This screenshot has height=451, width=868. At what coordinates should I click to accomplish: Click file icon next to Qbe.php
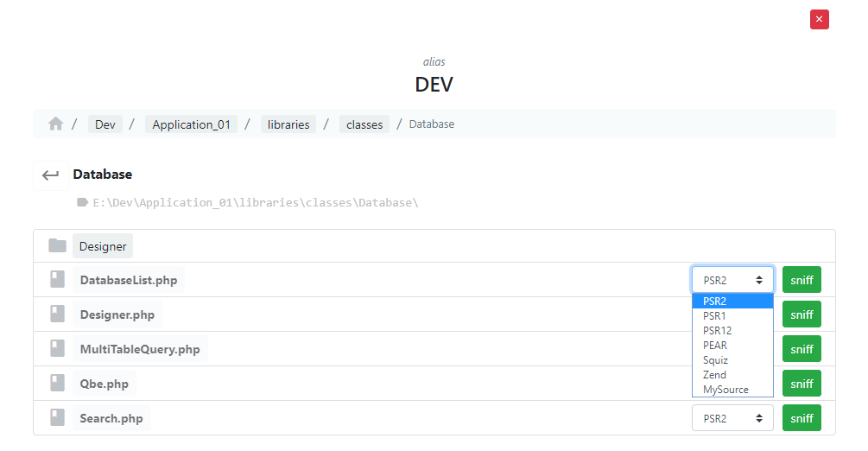coord(58,384)
